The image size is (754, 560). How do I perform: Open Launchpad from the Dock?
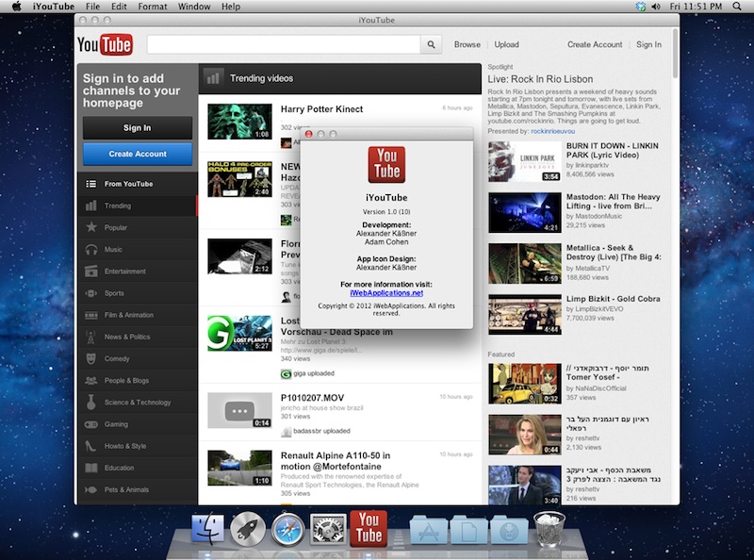tap(248, 530)
